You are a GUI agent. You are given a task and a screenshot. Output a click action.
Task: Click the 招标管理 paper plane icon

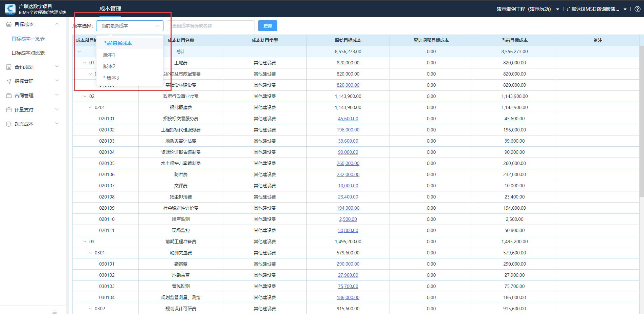click(9, 81)
